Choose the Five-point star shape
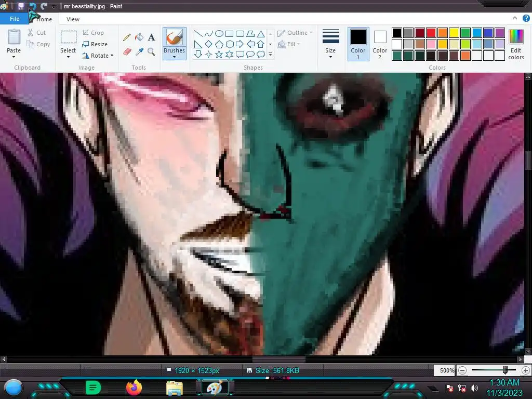The height and width of the screenshot is (399, 532). click(x=219, y=54)
